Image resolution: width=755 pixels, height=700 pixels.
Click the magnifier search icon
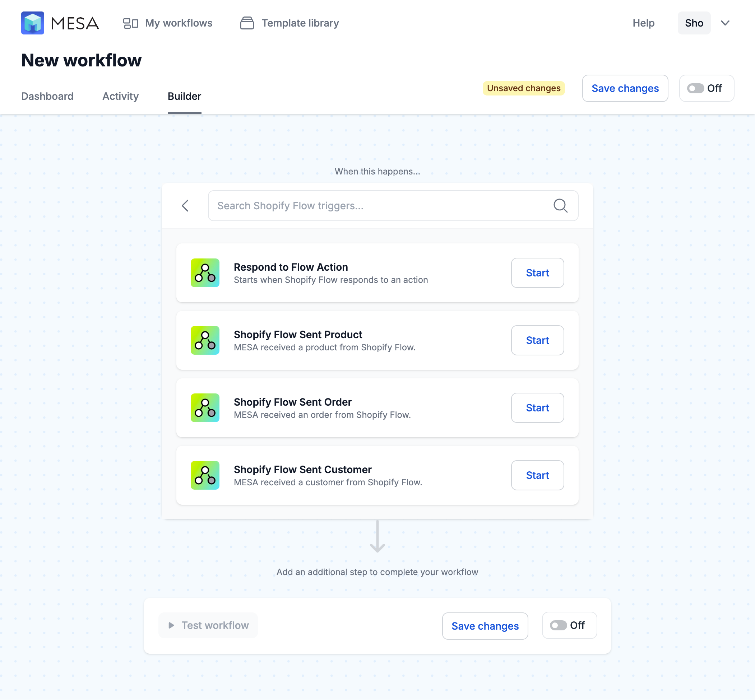(x=560, y=206)
